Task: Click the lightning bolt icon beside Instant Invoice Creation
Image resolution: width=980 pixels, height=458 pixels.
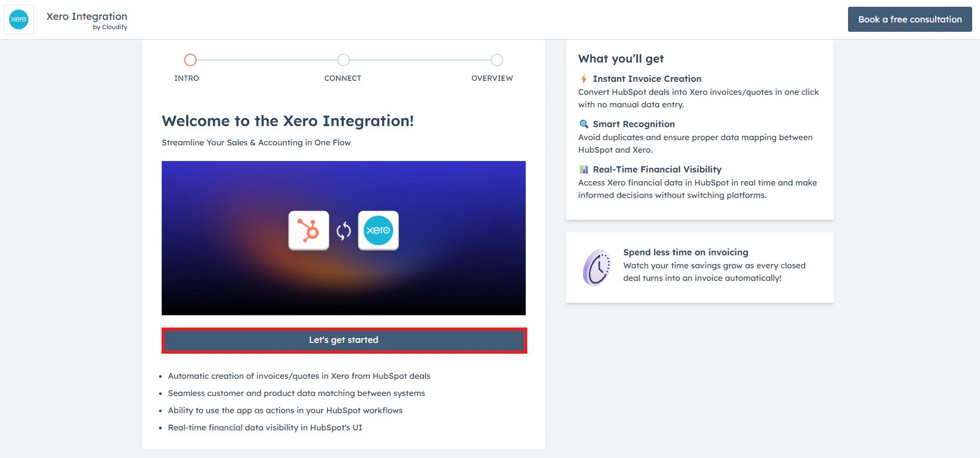Action: (584, 79)
